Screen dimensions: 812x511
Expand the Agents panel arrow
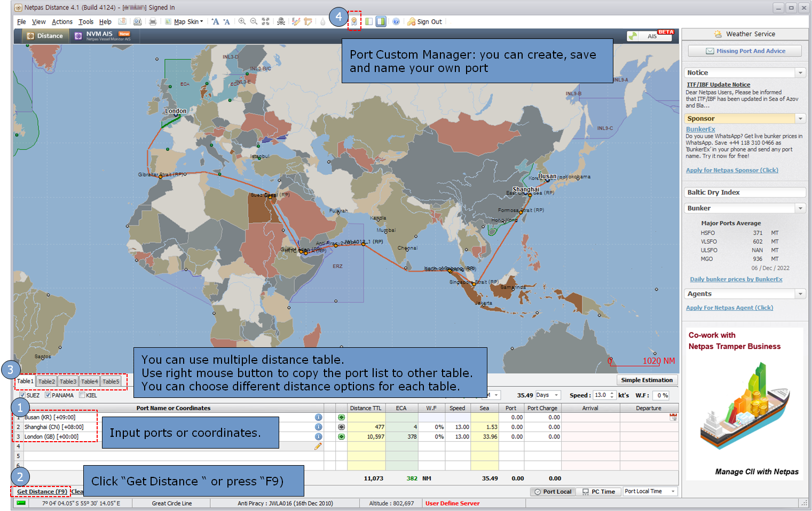(x=800, y=294)
